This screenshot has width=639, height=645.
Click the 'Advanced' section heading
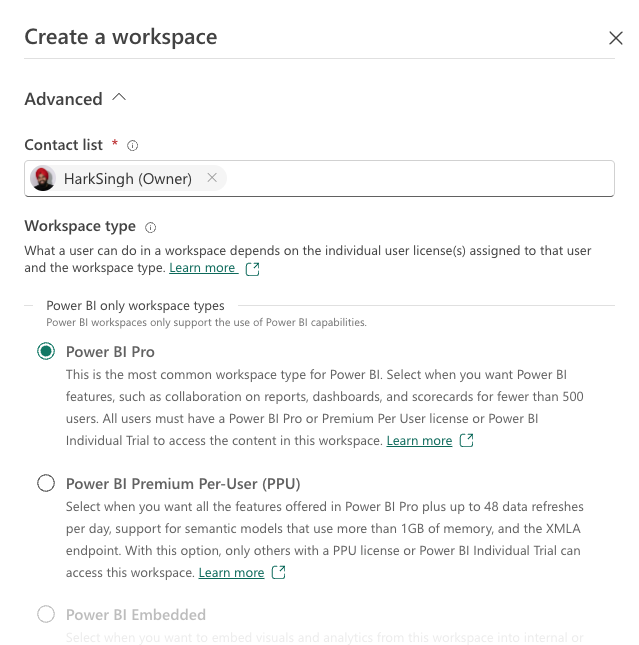tap(63, 99)
